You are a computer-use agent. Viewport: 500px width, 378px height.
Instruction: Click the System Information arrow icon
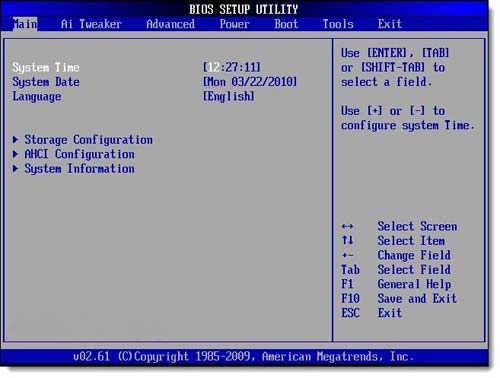tap(15, 168)
